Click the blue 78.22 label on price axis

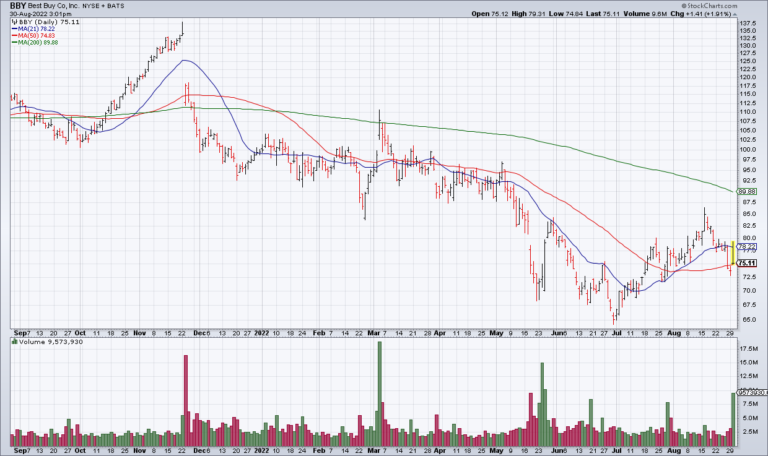(746, 246)
